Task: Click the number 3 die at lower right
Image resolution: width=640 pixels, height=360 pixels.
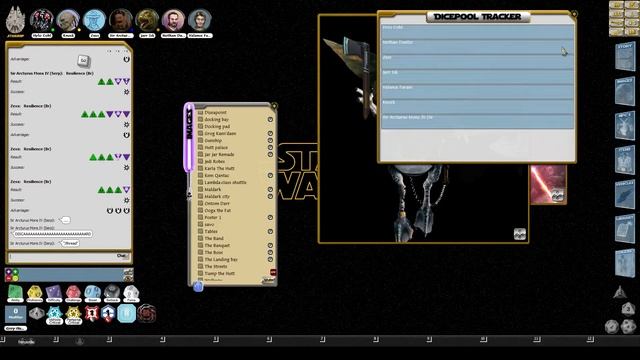Action: point(628,309)
